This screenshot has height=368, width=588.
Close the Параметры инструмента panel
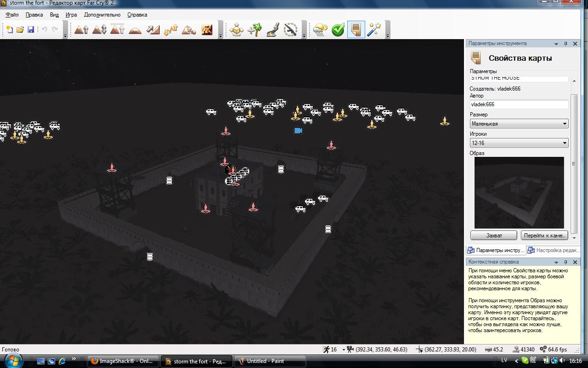click(575, 44)
